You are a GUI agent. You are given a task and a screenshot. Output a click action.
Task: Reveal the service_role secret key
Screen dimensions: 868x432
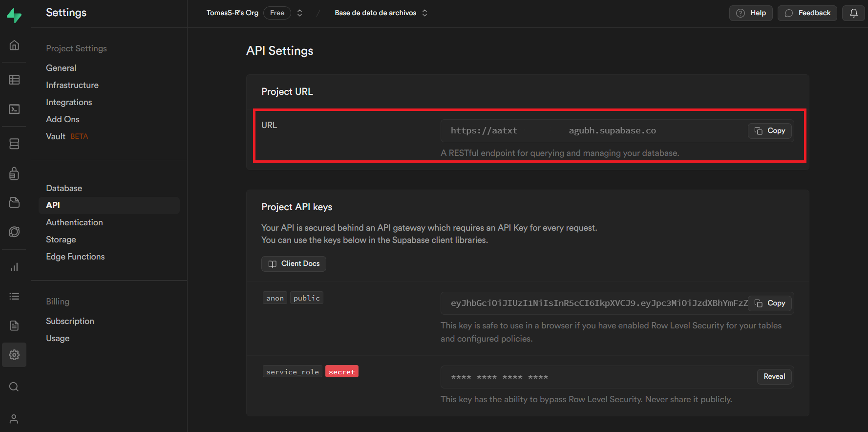[x=774, y=376]
